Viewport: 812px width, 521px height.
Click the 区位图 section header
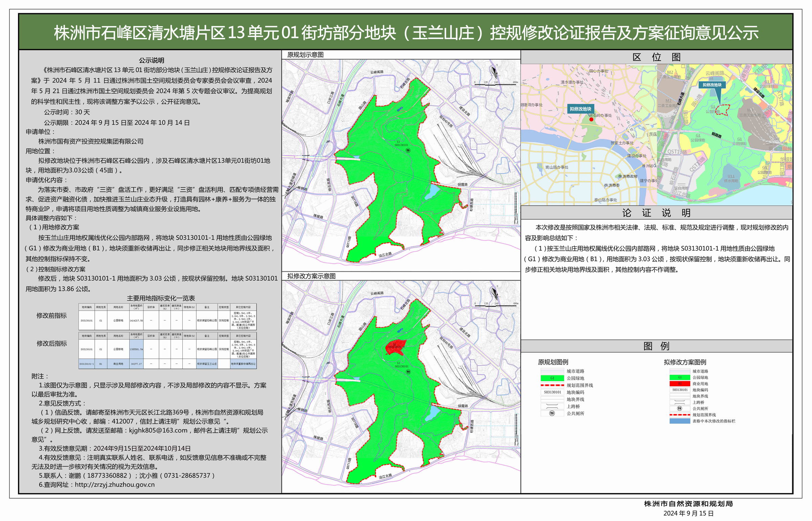656,57
